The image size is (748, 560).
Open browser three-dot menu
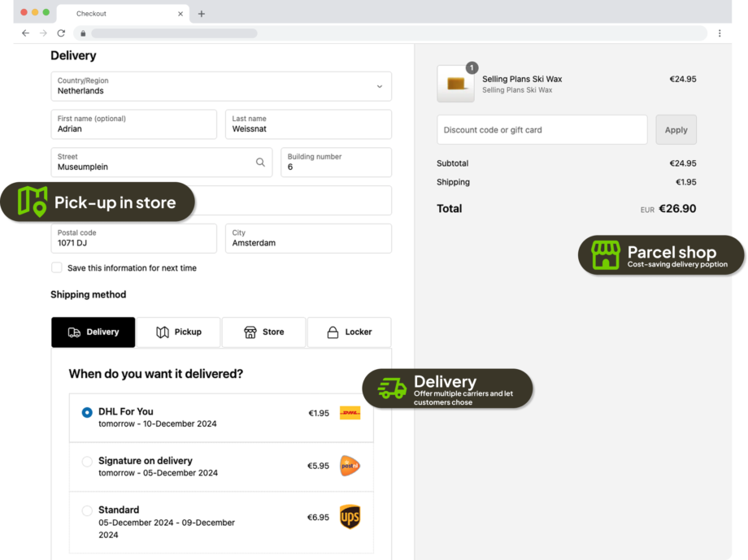coord(720,33)
